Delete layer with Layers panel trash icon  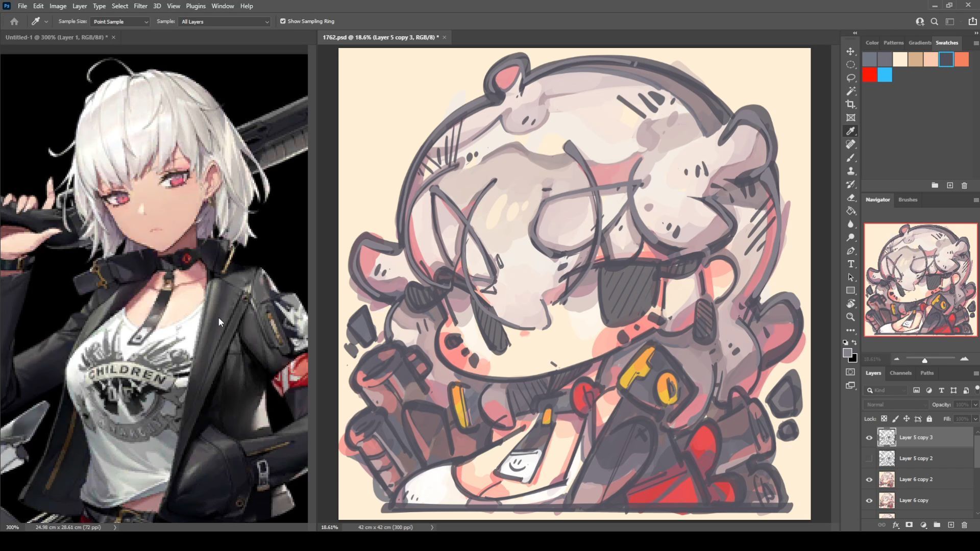tap(964, 525)
